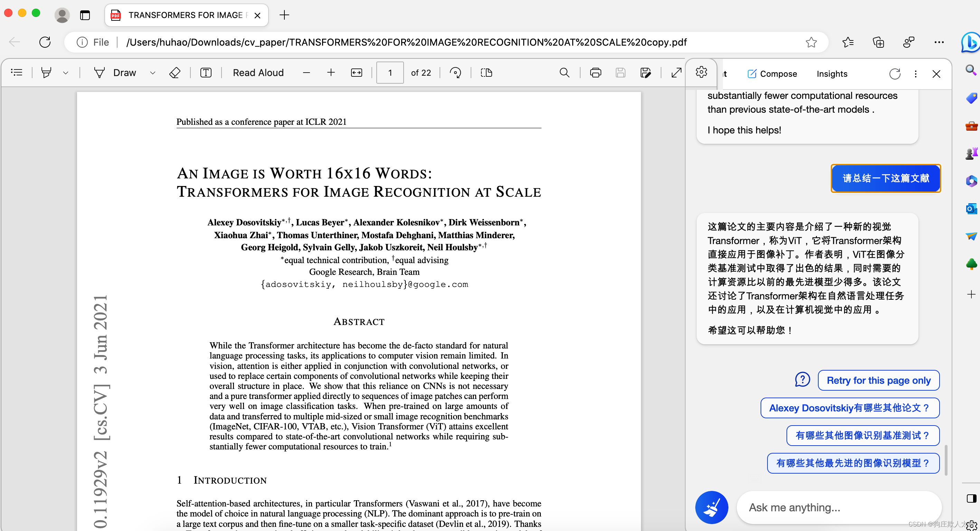Open the table of contents sidebar
Screen dimensions: 980x531
(x=17, y=72)
